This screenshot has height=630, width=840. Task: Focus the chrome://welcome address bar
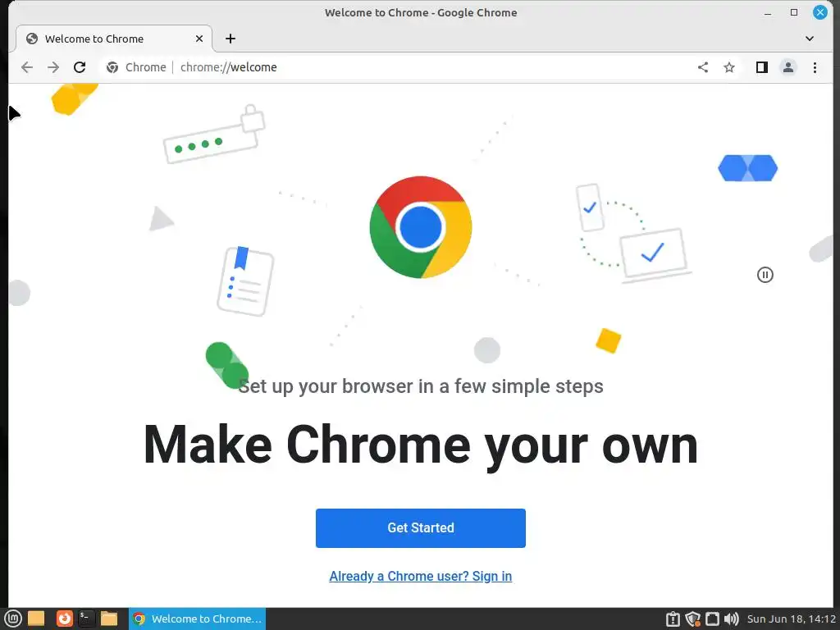pyautogui.click(x=396, y=67)
